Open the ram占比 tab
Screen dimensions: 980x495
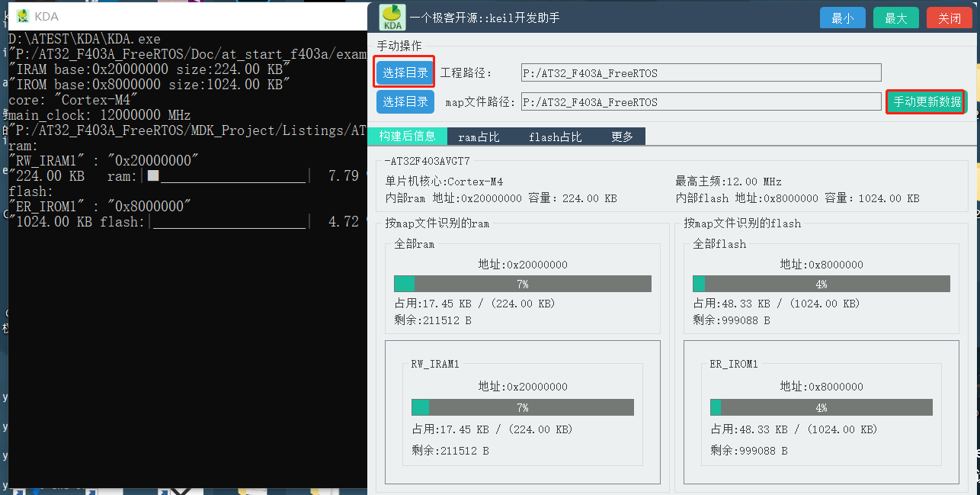click(x=479, y=137)
